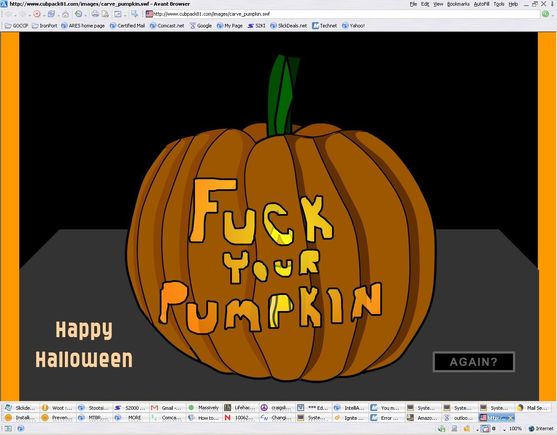Open dropdown arrow beside the Back button
Screen dimensions: 557x435
point(15,15)
